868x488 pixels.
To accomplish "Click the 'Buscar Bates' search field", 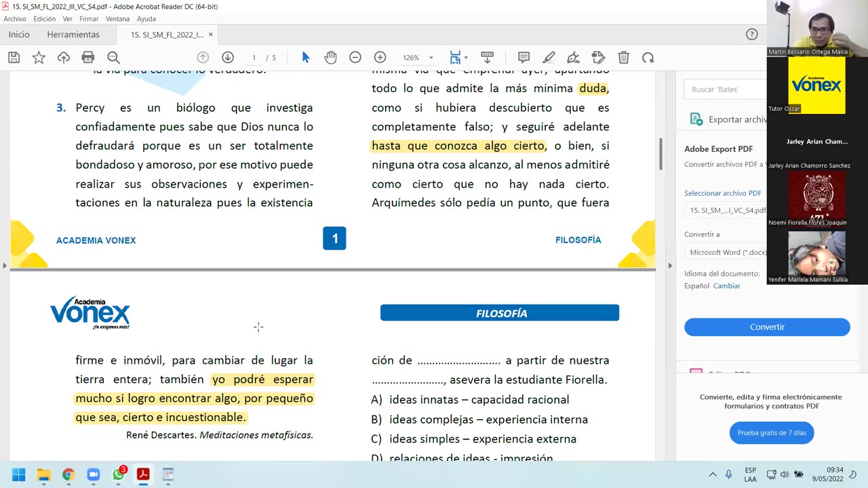I will (725, 89).
